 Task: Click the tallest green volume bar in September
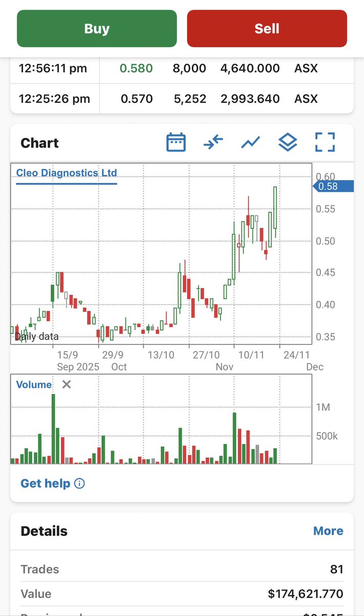point(53,429)
